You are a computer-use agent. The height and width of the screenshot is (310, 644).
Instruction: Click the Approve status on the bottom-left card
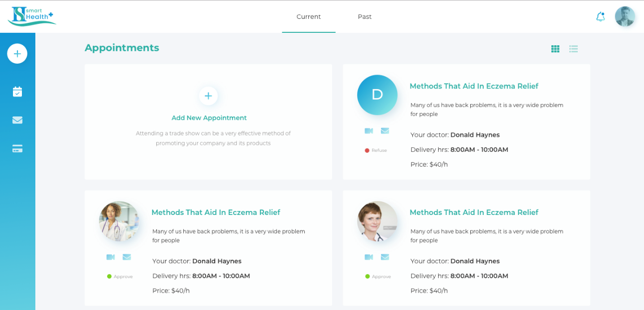(120, 276)
